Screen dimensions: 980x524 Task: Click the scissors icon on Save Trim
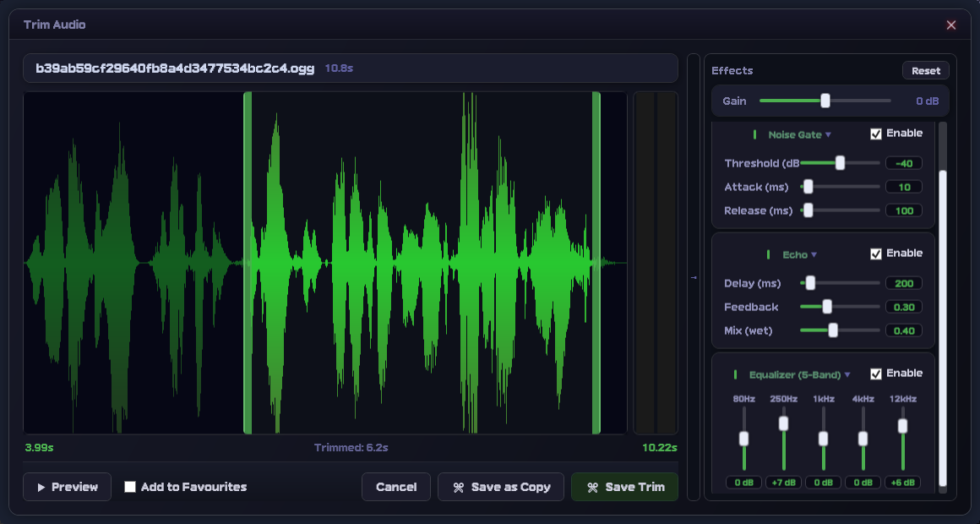(x=592, y=487)
